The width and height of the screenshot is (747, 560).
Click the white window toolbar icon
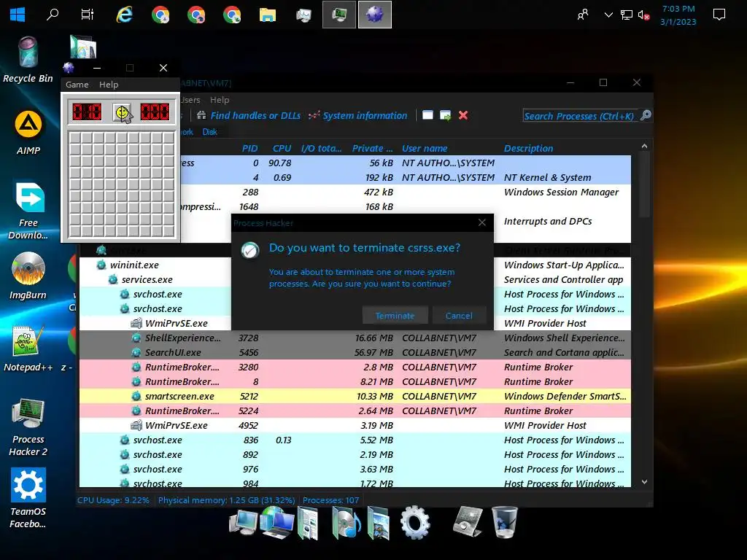pos(427,115)
